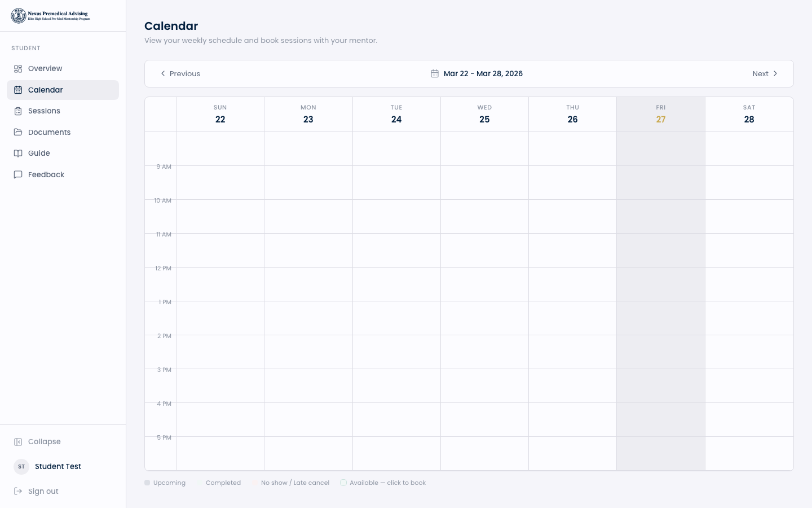Click the Mar 22 - Mar 28, 2026 date label
Image resolution: width=812 pixels, height=508 pixels.
[x=483, y=74]
